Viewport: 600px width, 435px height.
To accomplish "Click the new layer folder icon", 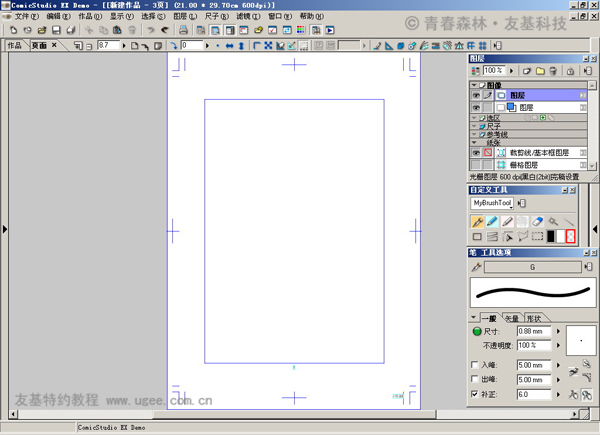I will (540, 71).
